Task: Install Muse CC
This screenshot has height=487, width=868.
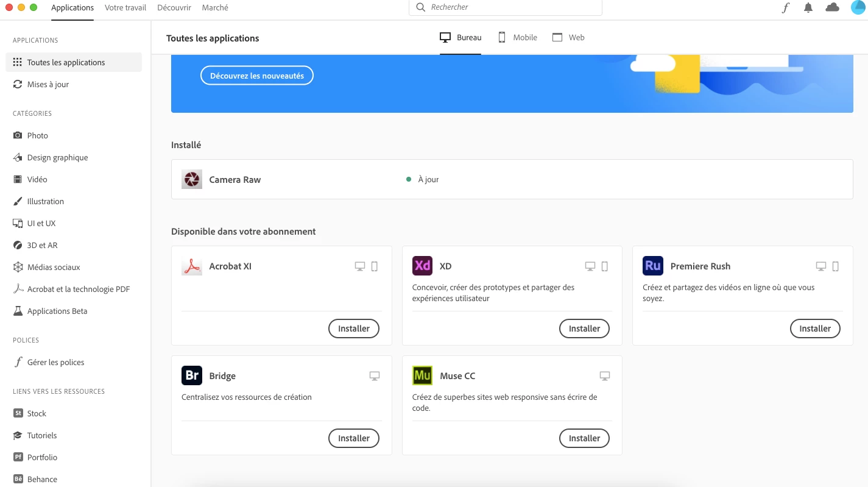Action: 585,438
